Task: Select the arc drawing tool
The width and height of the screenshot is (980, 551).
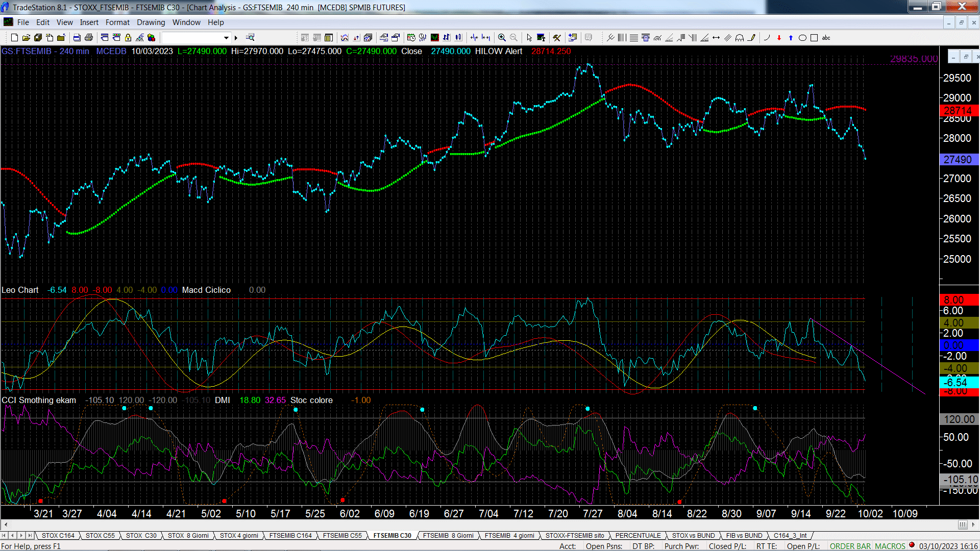Action: (x=766, y=38)
